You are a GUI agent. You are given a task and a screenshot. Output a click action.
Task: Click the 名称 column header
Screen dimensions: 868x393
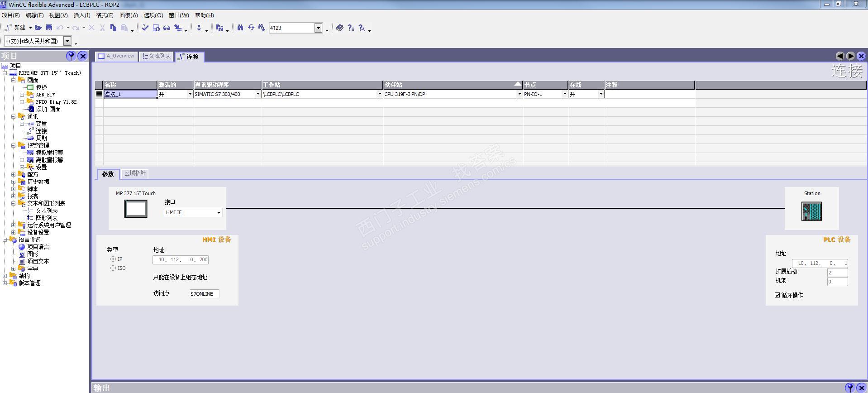130,85
